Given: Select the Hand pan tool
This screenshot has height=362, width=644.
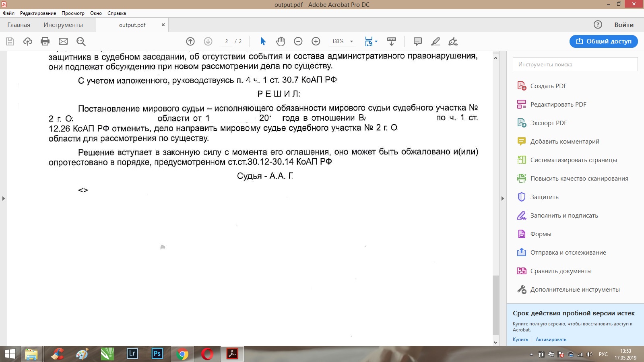Looking at the screenshot, I should 281,41.
